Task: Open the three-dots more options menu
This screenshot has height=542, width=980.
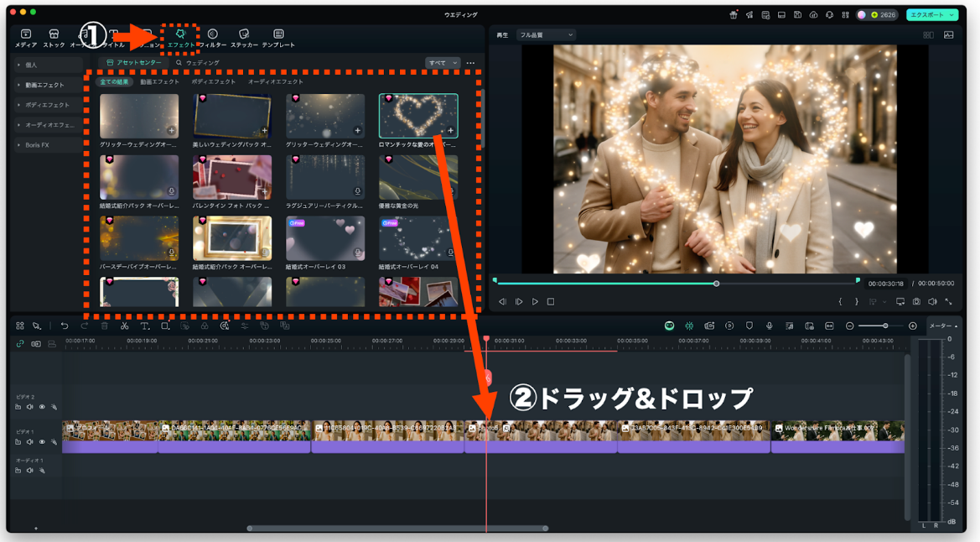Action: tap(470, 63)
